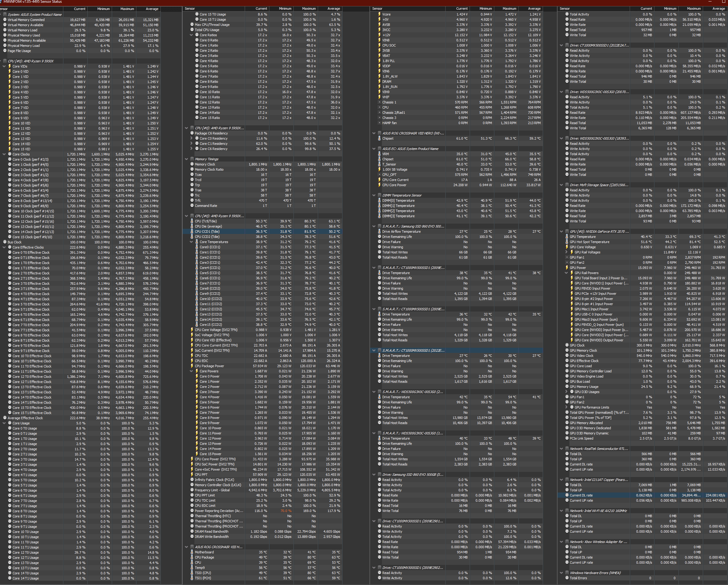728x585 pixels.
Task: Expand the GPU Performance Limits group
Action: point(566,407)
